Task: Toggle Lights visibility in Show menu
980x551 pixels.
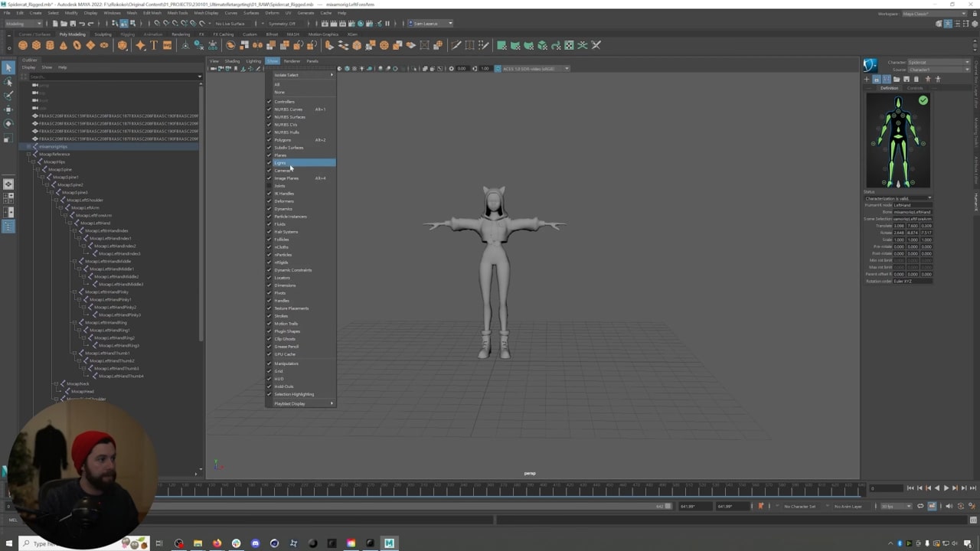Action: (281, 163)
